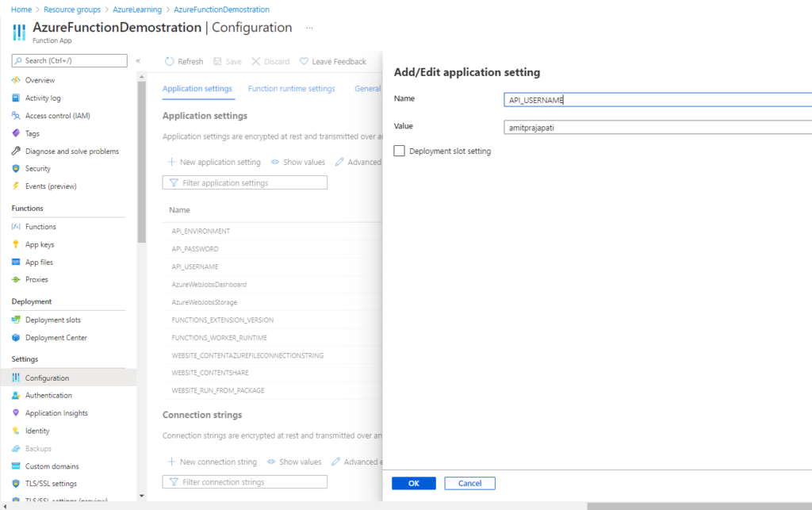This screenshot has height=510, width=812.
Task: Switch to Function runtime settings tab
Action: click(292, 89)
